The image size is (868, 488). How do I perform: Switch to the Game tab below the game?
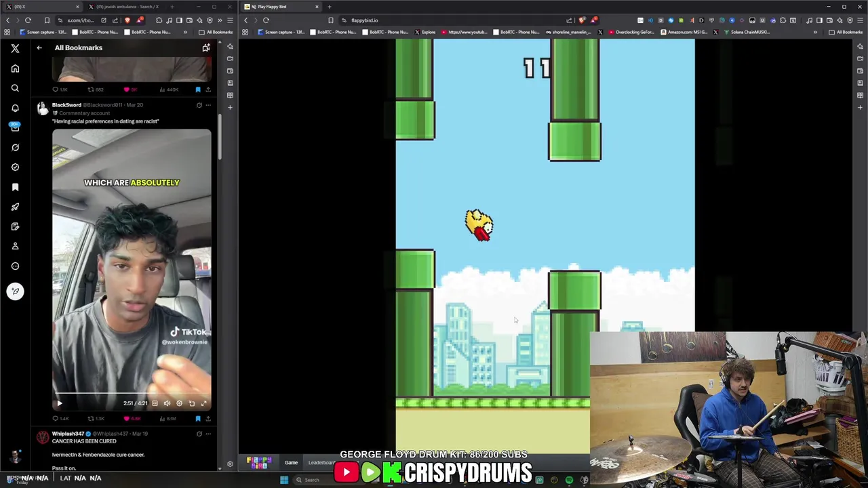(x=291, y=463)
